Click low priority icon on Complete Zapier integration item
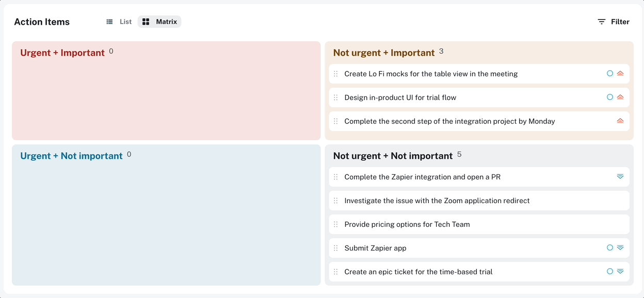The width and height of the screenshot is (644, 298). pyautogui.click(x=620, y=176)
